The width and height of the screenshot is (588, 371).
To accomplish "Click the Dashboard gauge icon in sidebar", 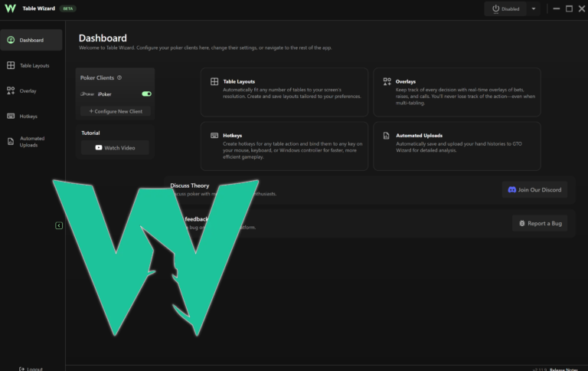I will pos(11,40).
